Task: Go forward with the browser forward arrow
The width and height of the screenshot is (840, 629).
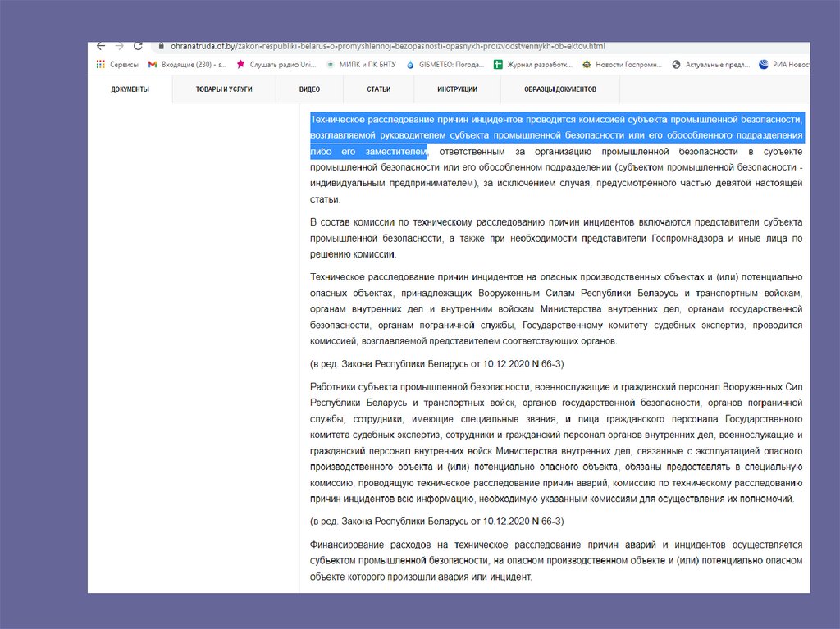Action: point(119,46)
